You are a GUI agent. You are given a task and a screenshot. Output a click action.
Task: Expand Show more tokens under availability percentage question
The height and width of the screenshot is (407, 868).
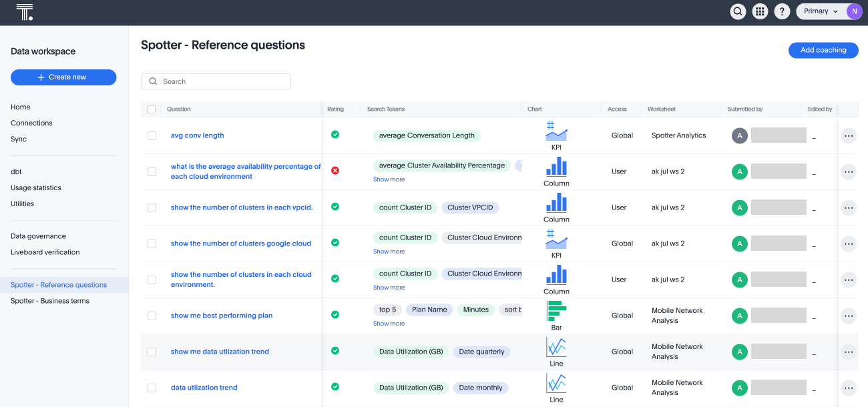[389, 179]
